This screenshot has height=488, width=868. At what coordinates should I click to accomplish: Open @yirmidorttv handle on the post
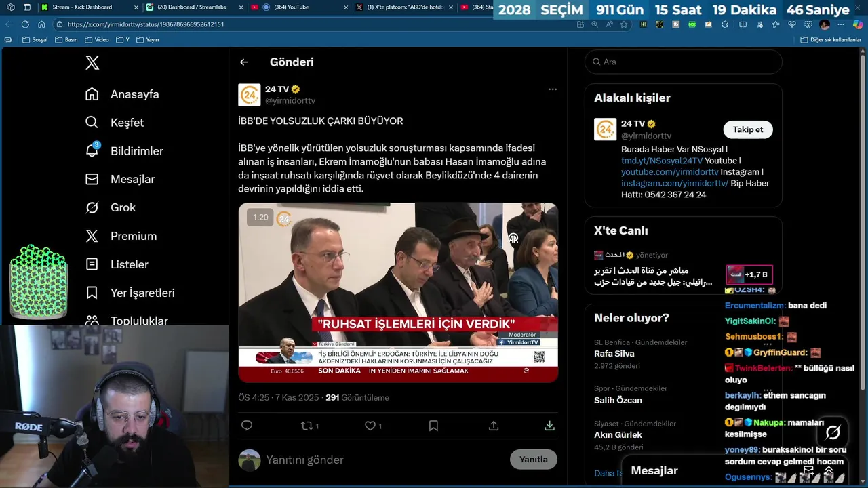[x=290, y=100]
